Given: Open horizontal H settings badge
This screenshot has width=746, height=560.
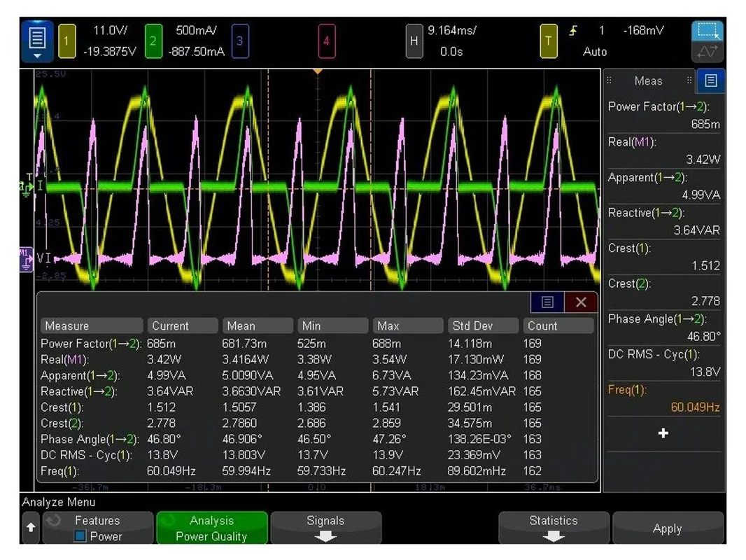Looking at the screenshot, I should [x=414, y=41].
